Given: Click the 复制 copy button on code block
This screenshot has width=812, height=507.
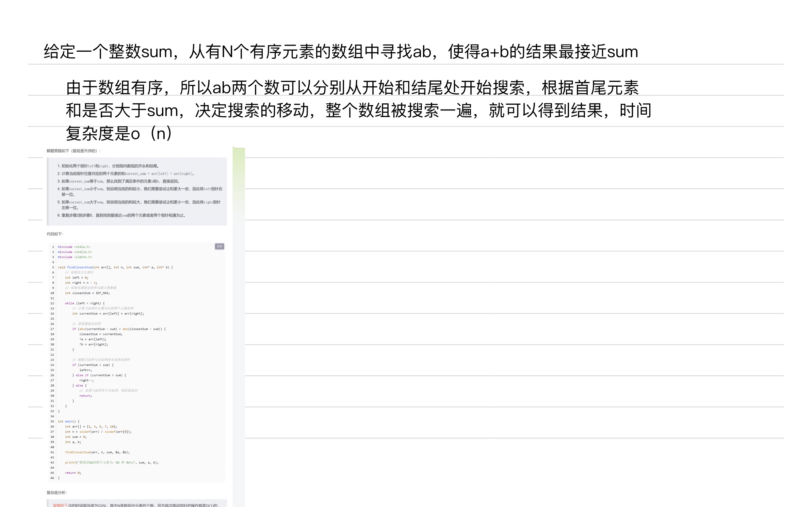Looking at the screenshot, I should pos(219,246).
